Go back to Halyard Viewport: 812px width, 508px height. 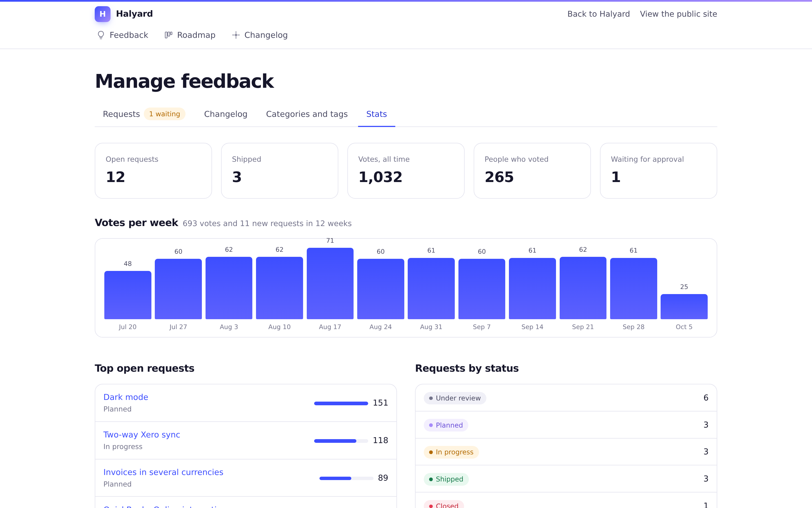click(598, 14)
